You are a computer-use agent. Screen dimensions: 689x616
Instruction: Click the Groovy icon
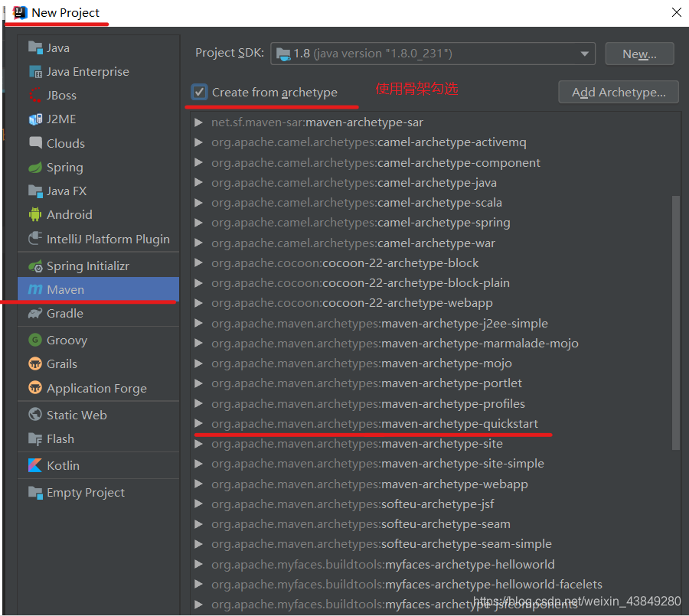35,340
